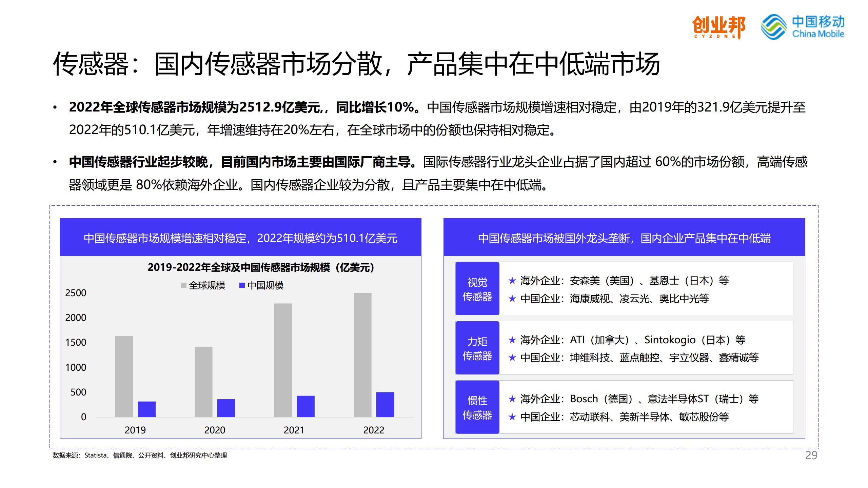Click the right panel header 中国传感器市场被国外龙头垄断
This screenshot has width=868, height=488.
click(624, 238)
